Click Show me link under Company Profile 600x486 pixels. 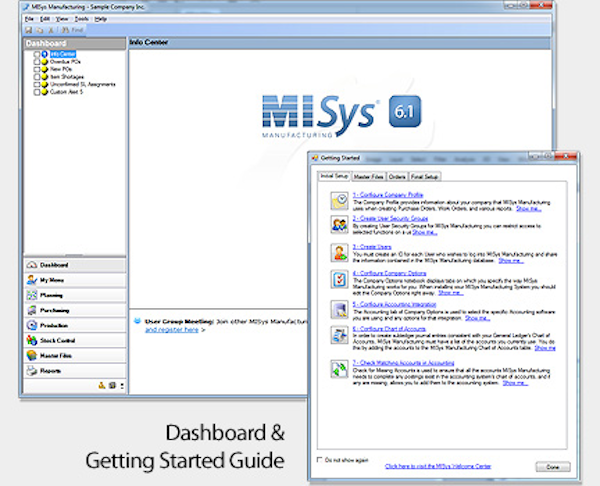pyautogui.click(x=528, y=209)
